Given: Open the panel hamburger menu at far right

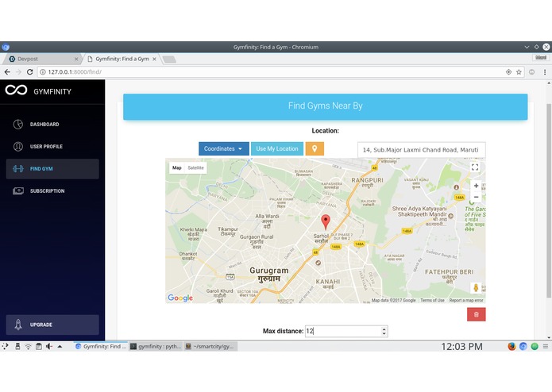Looking at the screenshot, I should click(546, 346).
